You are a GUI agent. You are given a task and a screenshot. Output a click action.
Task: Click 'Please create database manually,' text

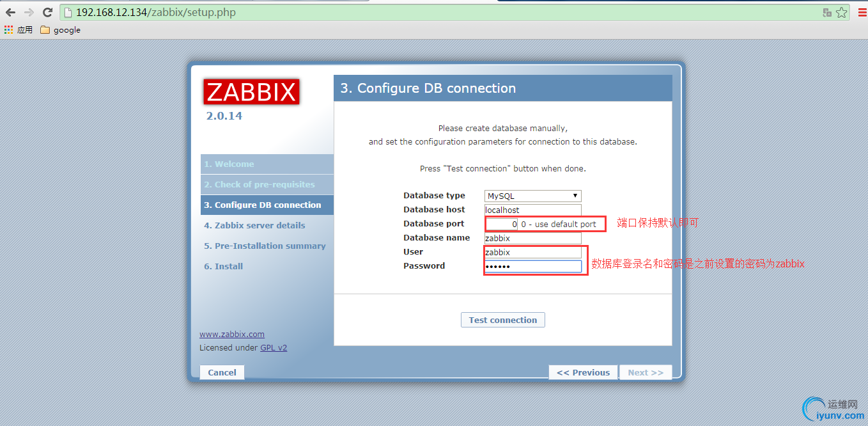click(503, 129)
